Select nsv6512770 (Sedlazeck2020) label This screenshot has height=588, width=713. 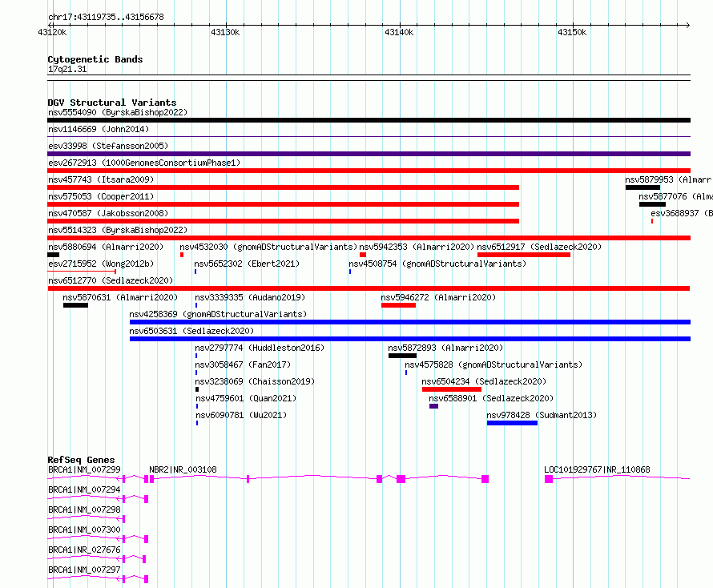click(x=111, y=280)
